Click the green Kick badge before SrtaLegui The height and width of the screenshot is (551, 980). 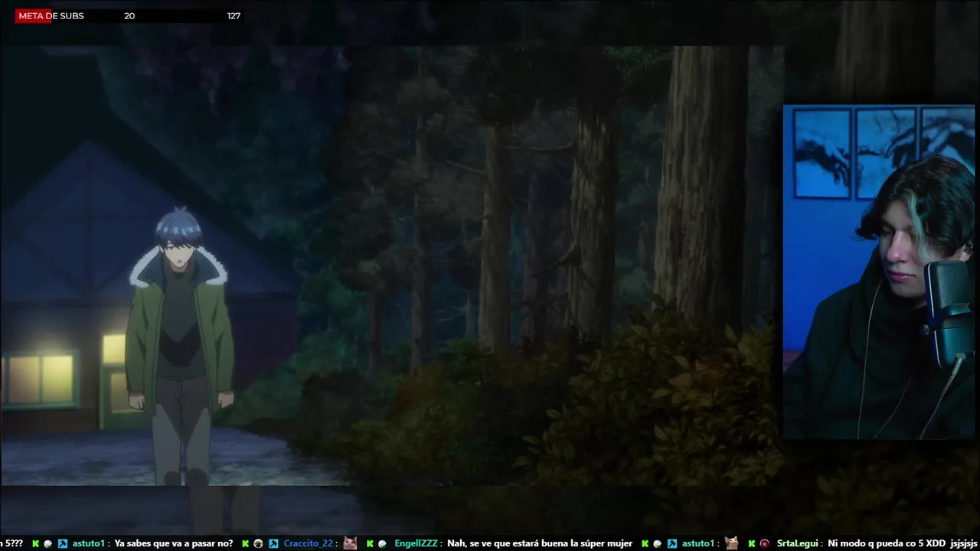(x=752, y=543)
